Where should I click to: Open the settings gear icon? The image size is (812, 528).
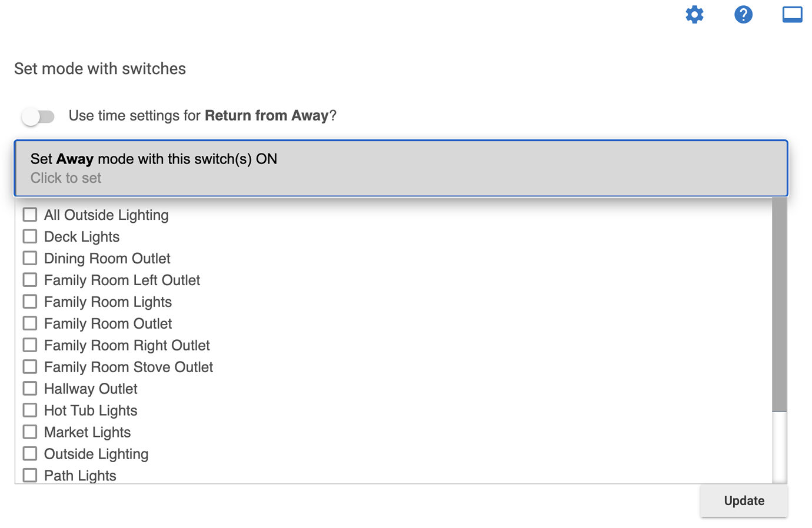point(695,15)
